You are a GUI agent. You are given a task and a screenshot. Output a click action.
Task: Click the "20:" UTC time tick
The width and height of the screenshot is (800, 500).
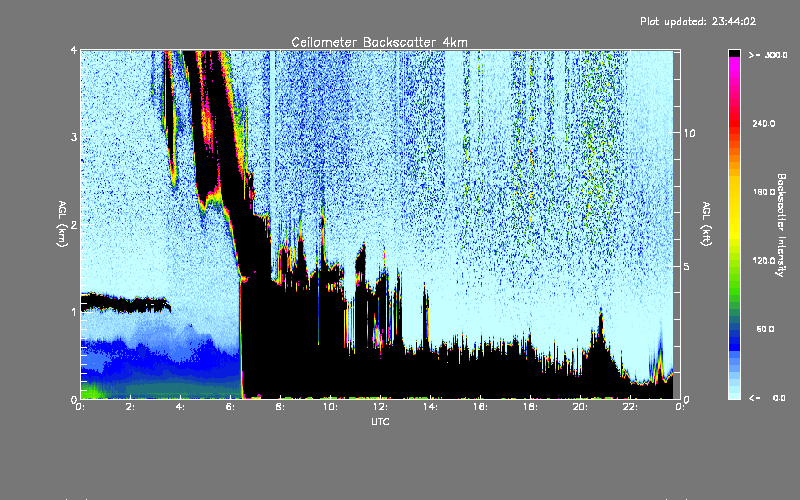580,407
